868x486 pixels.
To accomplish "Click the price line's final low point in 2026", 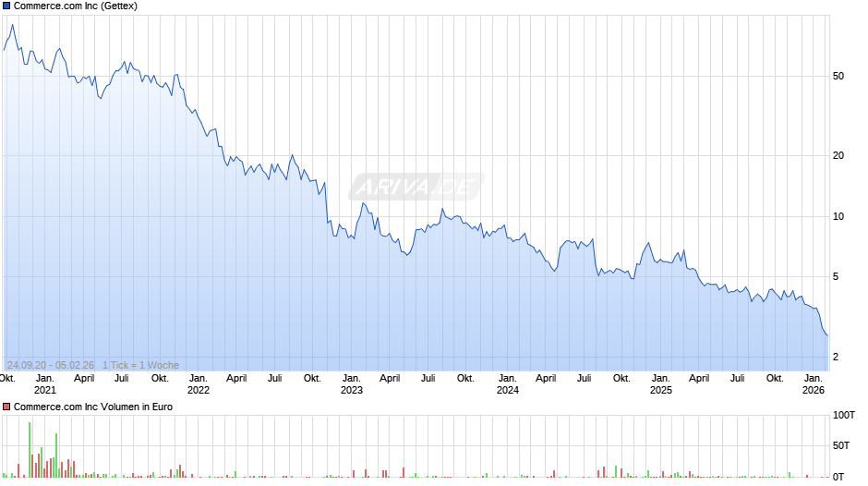I will tap(827, 335).
